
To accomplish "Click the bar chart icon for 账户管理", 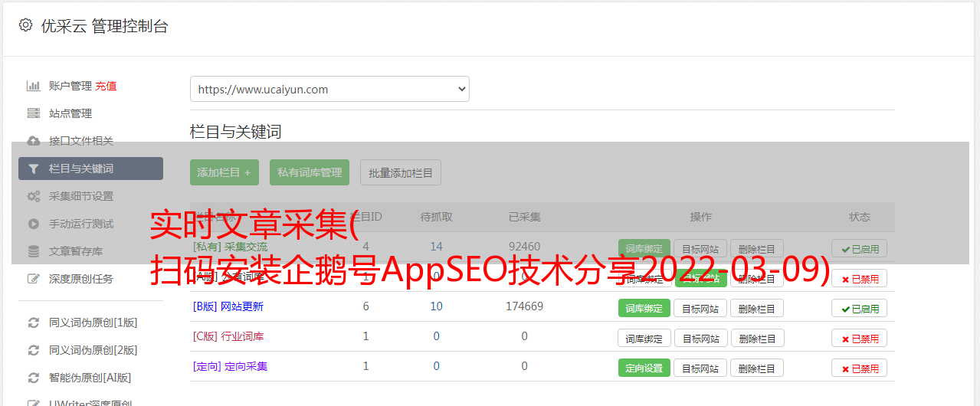I will coord(34,86).
